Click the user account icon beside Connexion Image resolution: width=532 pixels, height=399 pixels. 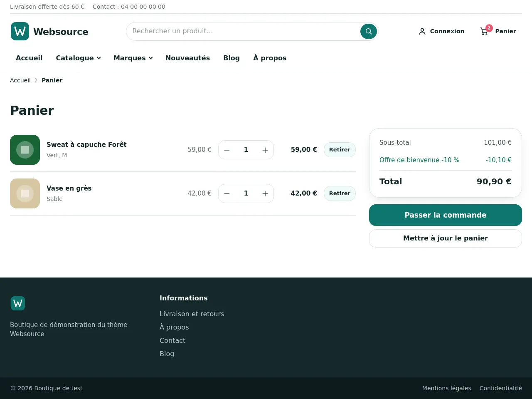coord(422,31)
